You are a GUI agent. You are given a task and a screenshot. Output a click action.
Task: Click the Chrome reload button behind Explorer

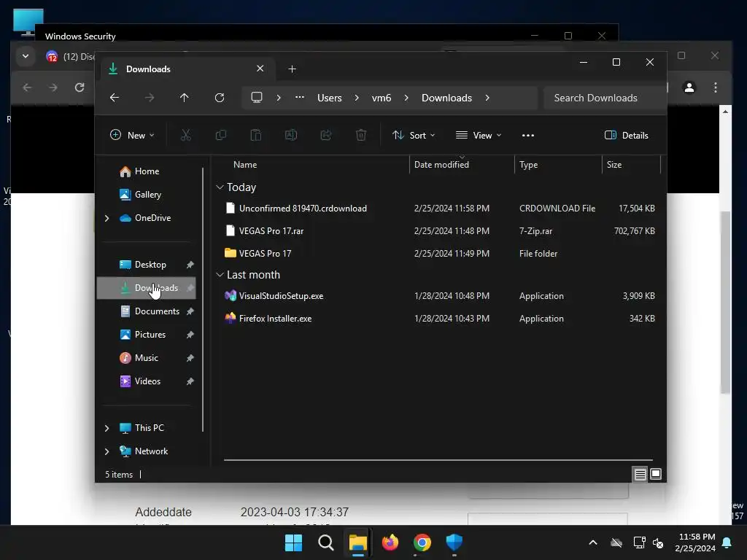click(x=80, y=87)
